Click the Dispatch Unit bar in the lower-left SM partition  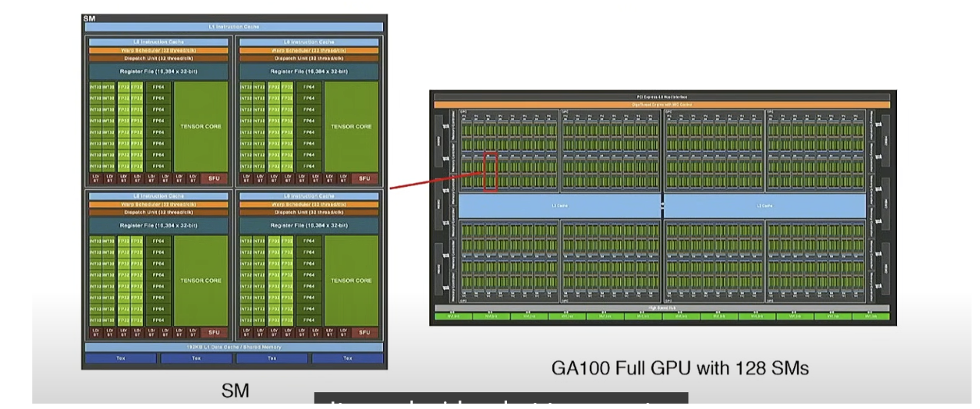[158, 211]
